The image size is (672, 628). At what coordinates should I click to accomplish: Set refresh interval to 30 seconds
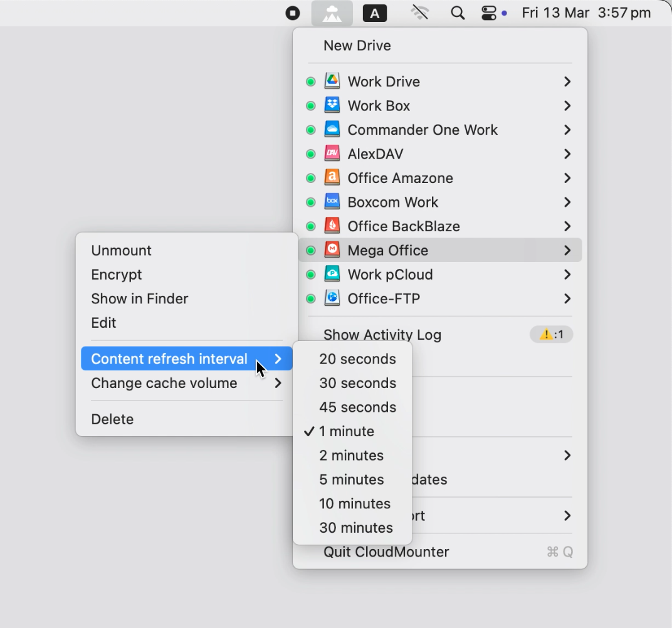[x=352, y=383]
